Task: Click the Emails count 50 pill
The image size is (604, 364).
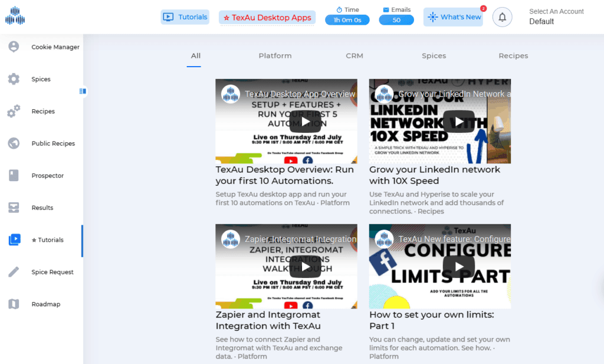Action: point(396,20)
